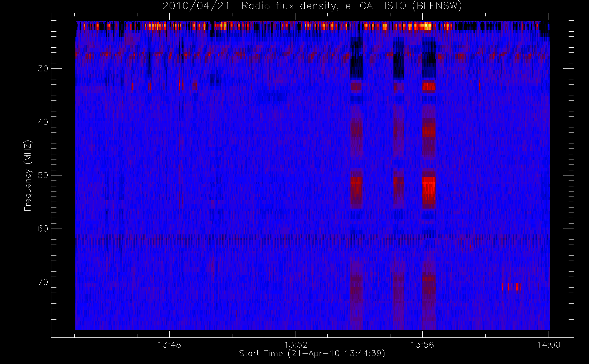Click the 'Start Time (21-Apr-10 13:44:39)' label

coord(312,353)
